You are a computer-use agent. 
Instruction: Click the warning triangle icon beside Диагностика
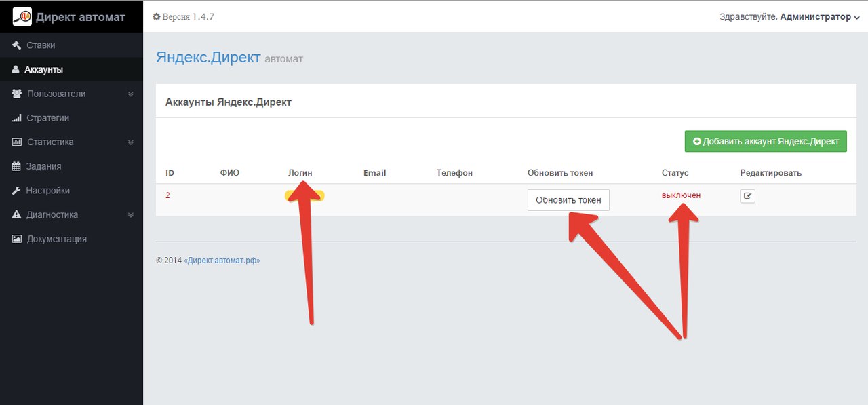click(x=17, y=215)
